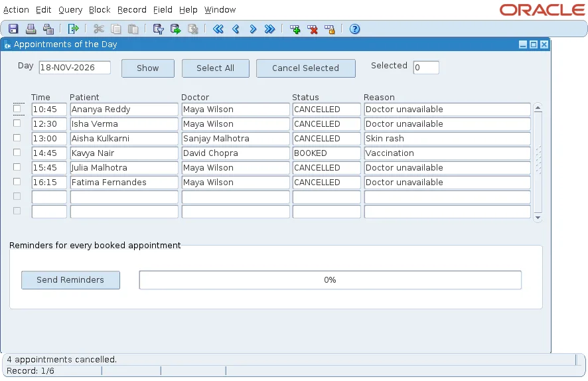Click the scrollbar down arrow of appointments list
The image size is (588, 381).
point(538,218)
